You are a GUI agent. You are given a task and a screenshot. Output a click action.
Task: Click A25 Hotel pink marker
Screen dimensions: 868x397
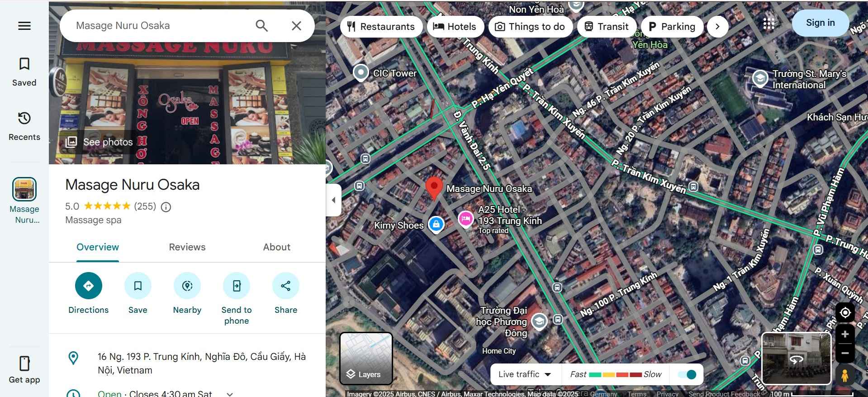coord(465,219)
